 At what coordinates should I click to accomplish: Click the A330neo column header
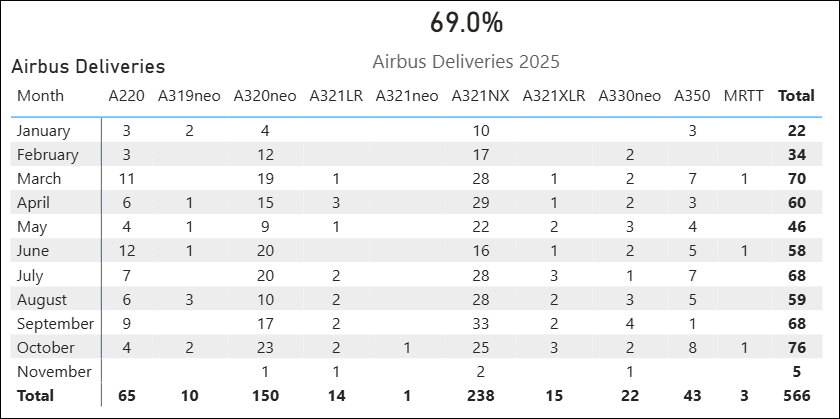click(630, 96)
